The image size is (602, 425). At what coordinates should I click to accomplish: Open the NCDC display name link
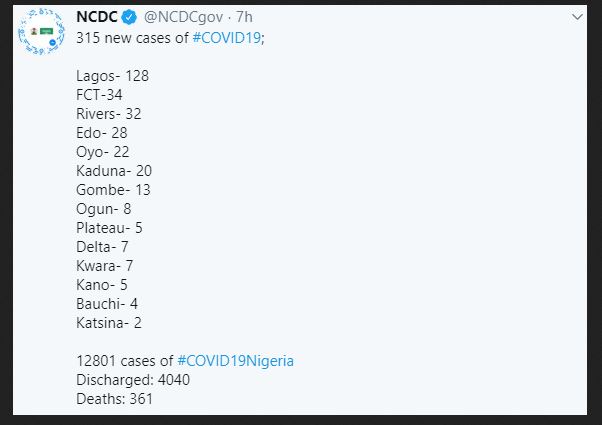pos(98,18)
